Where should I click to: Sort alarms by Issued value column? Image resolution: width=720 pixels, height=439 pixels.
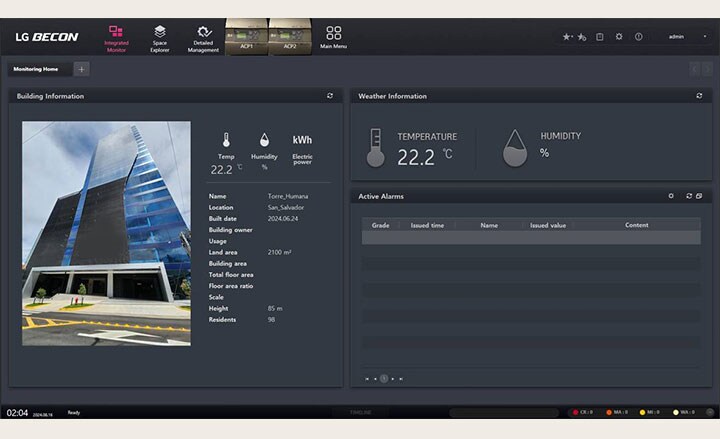(x=548, y=225)
